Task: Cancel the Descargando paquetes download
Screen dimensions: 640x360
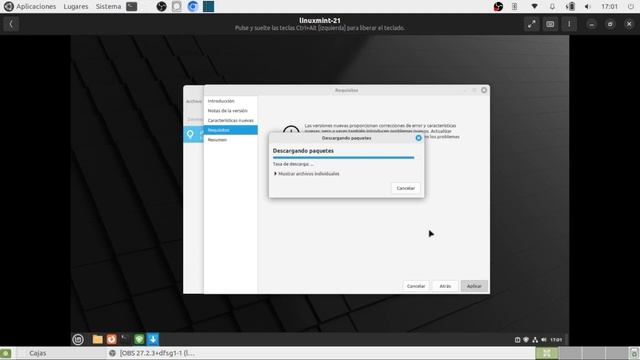Action: (405, 188)
